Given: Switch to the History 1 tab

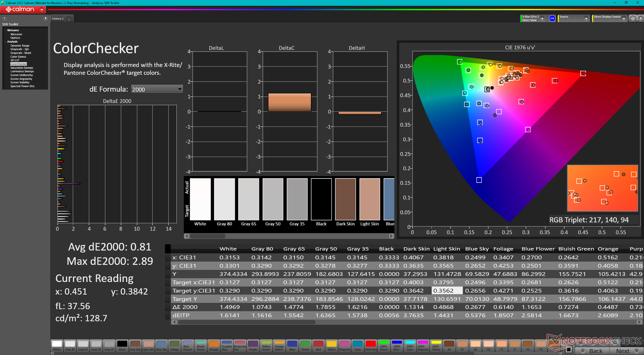Looking at the screenshot, I should [x=57, y=19].
